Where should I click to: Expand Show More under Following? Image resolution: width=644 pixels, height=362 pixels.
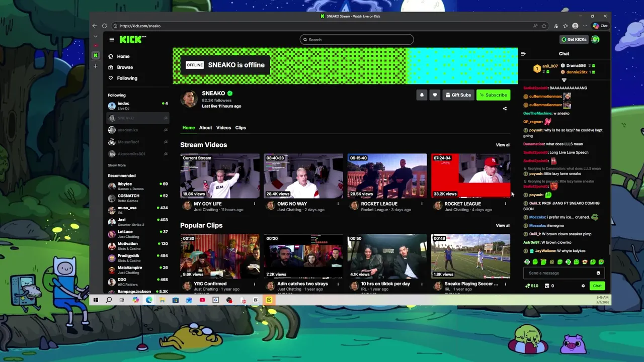click(x=117, y=165)
